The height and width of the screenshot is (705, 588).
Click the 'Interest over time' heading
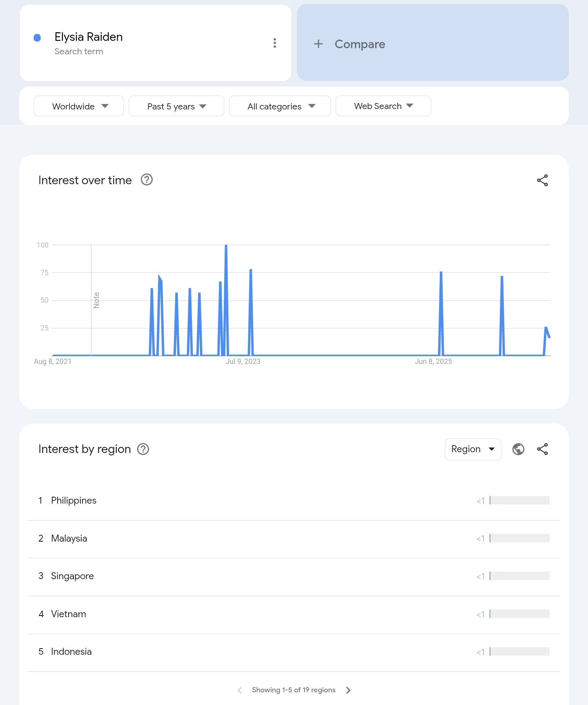85,180
